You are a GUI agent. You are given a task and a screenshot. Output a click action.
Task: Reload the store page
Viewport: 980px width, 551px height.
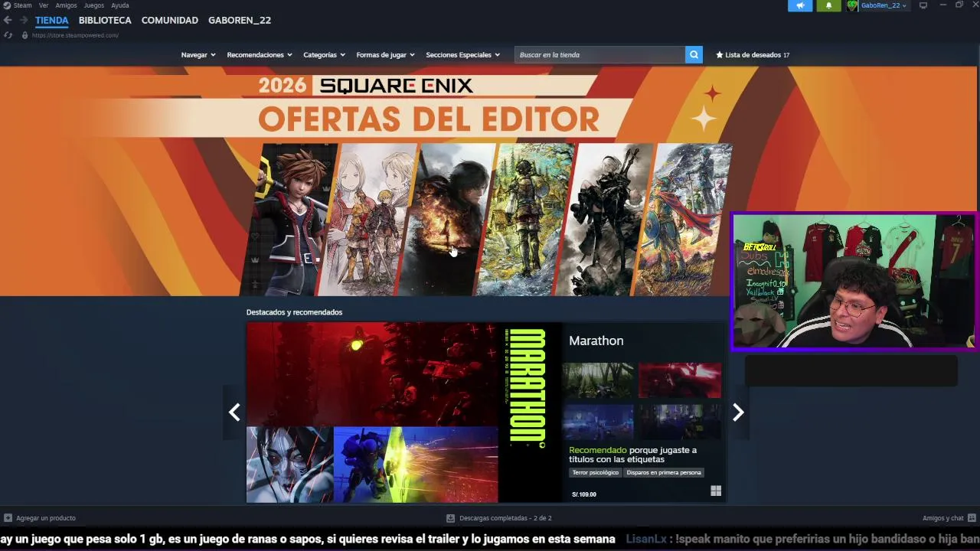[x=8, y=35]
